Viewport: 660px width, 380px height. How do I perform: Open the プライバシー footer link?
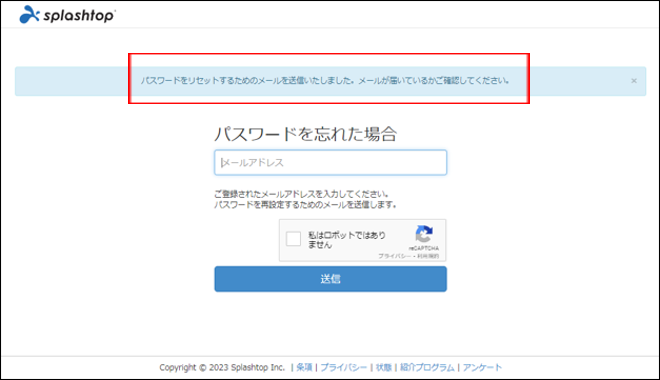[x=343, y=367]
